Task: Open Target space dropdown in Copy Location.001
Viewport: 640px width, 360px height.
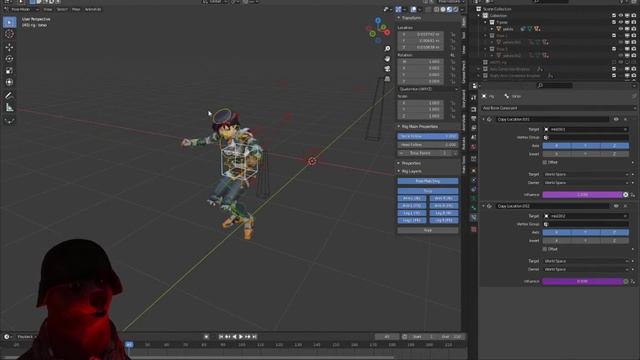Action: [x=586, y=174]
